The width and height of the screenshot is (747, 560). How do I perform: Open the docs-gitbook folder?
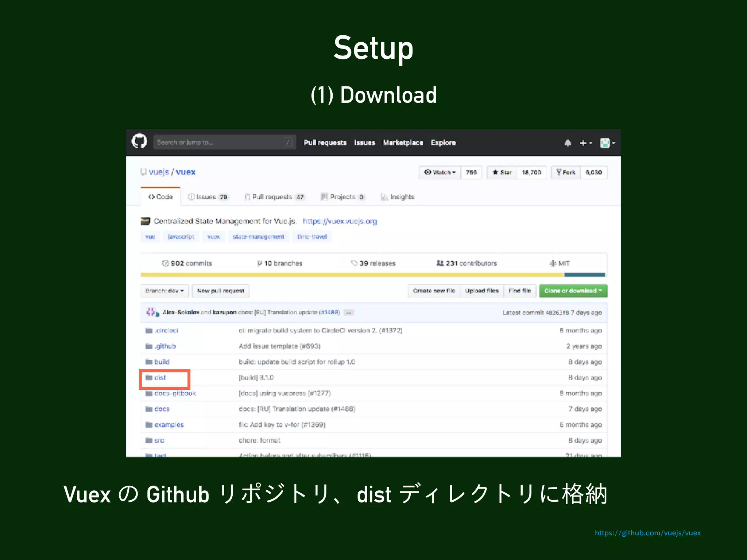point(175,393)
